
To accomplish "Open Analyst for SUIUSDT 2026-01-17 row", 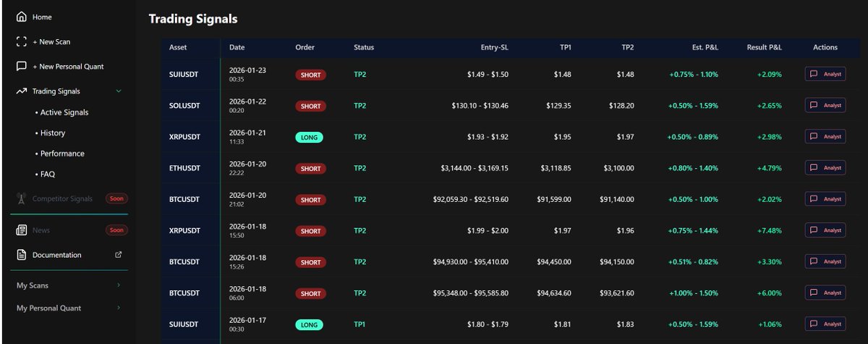I will pos(825,324).
